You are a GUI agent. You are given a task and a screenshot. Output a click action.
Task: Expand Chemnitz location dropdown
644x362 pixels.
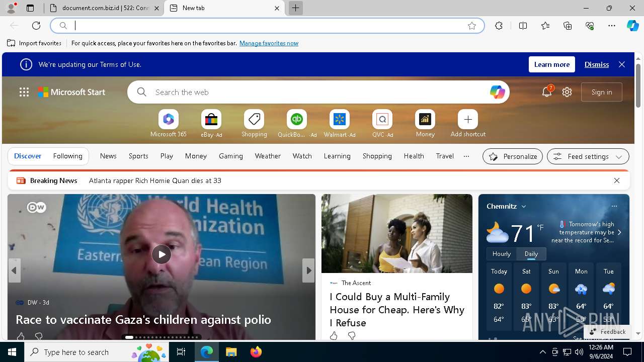[524, 206]
